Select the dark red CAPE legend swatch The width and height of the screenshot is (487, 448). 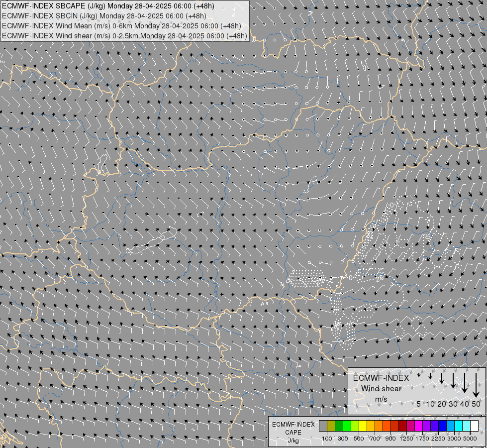point(402,426)
